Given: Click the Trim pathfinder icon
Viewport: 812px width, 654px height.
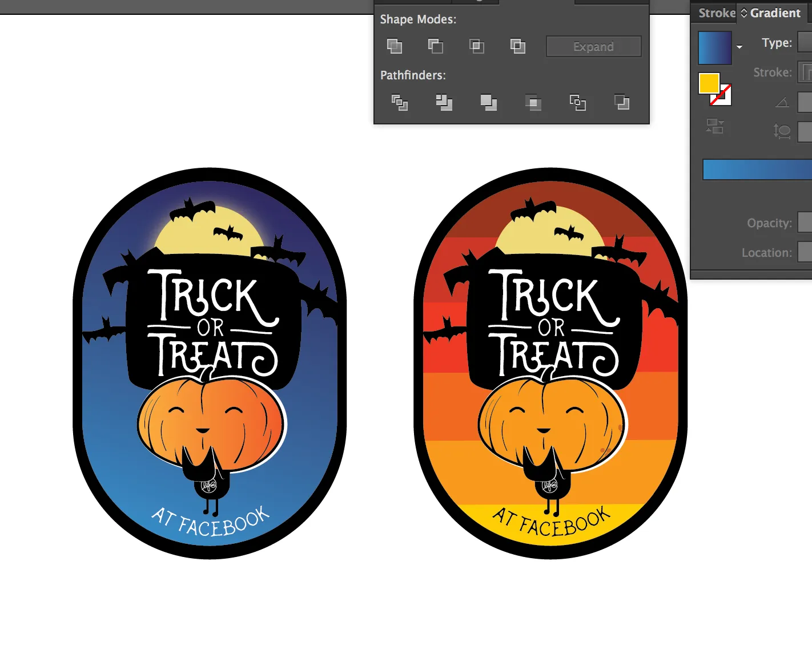Looking at the screenshot, I should point(444,103).
